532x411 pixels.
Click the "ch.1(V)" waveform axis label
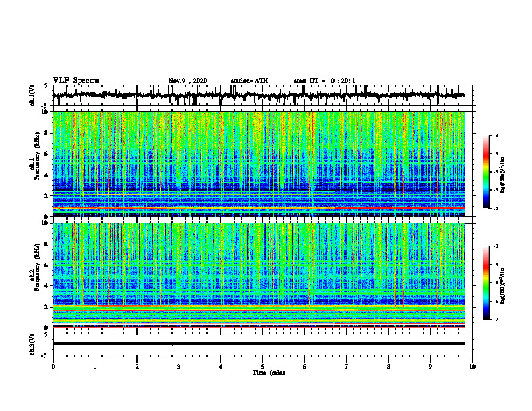[x=32, y=95]
